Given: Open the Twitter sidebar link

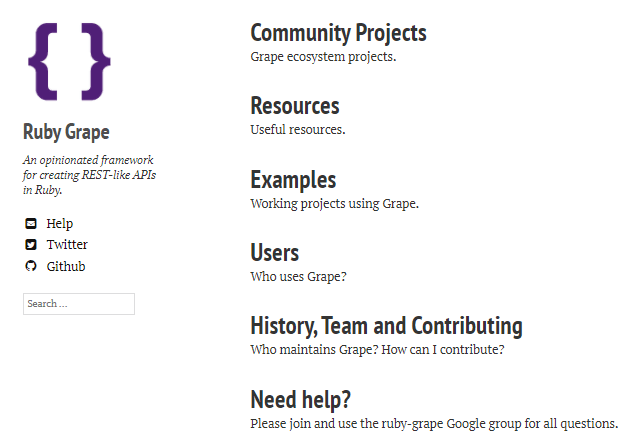Looking at the screenshot, I should (x=67, y=245).
